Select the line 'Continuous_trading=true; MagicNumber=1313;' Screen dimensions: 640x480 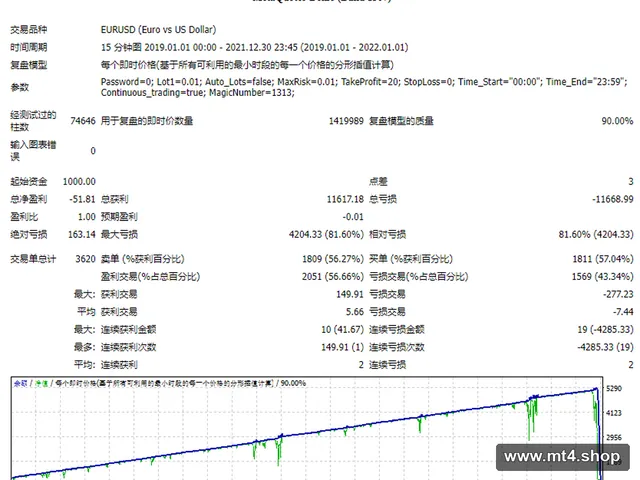click(x=198, y=93)
